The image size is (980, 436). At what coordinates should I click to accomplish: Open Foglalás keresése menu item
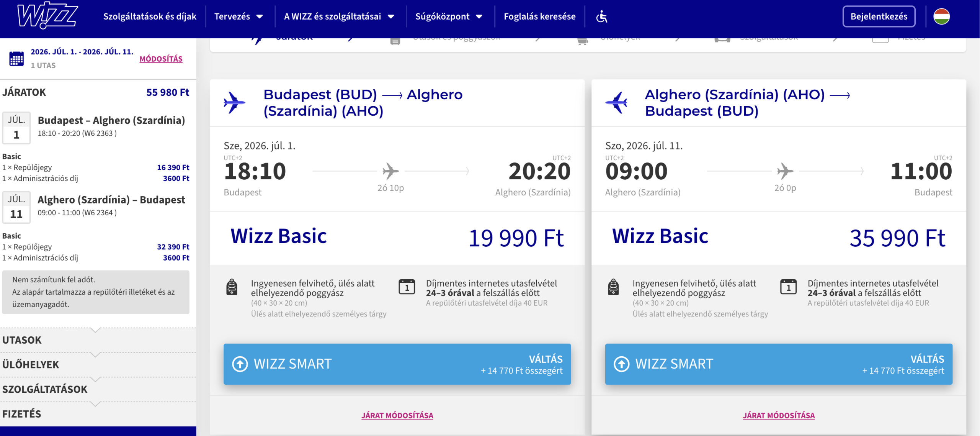(x=540, y=17)
